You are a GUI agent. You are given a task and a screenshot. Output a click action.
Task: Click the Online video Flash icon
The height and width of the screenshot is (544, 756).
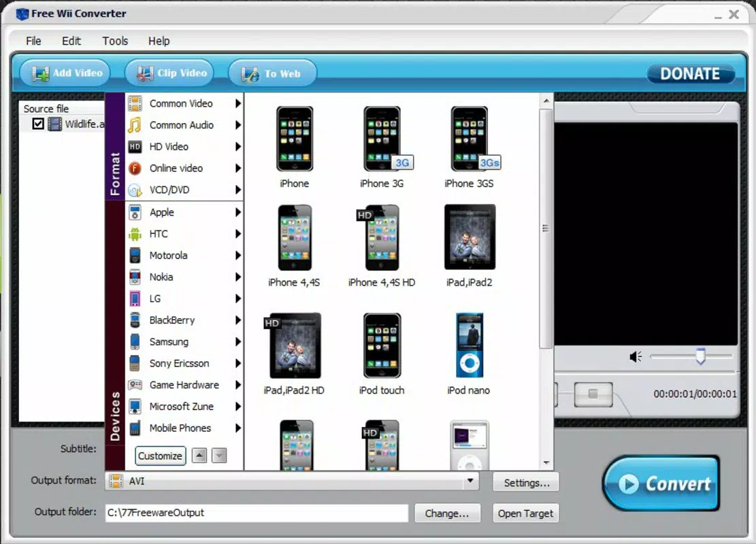[x=135, y=168]
